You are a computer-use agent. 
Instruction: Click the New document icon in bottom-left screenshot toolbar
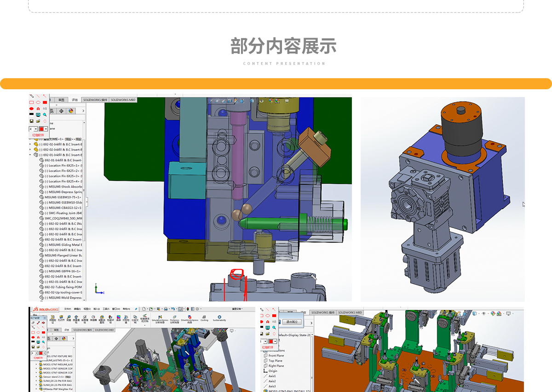click(144, 309)
